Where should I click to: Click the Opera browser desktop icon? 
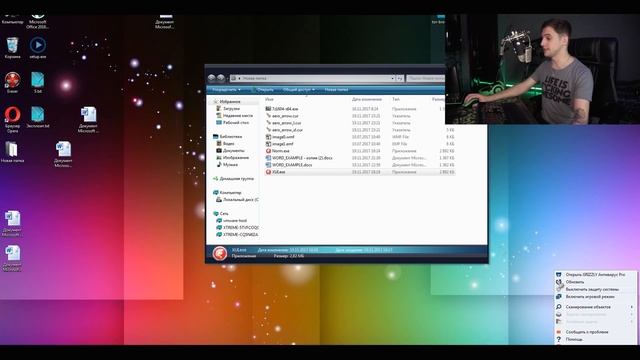[x=12, y=119]
